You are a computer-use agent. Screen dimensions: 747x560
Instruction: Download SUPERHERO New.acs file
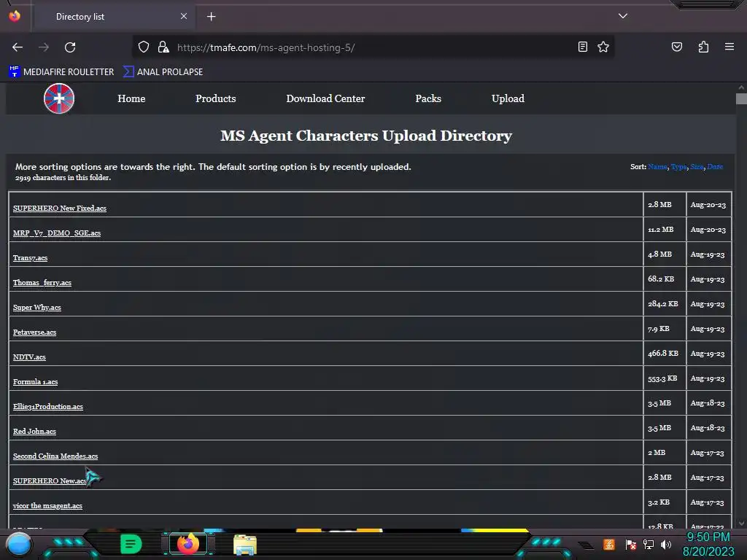coord(50,481)
